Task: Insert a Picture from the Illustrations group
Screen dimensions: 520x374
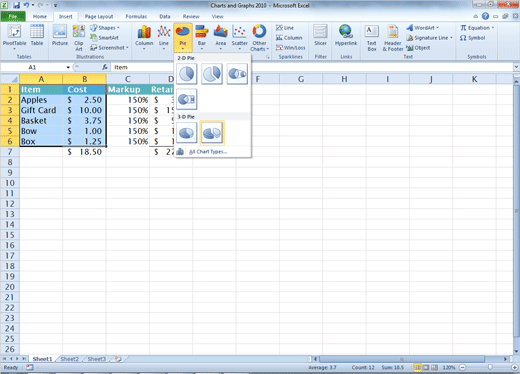Action: (x=60, y=36)
